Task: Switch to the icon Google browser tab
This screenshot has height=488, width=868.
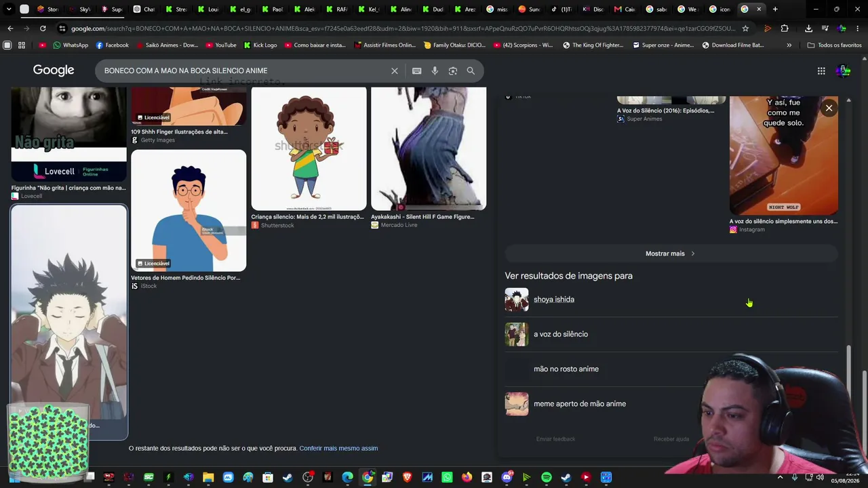Action: 720,9
